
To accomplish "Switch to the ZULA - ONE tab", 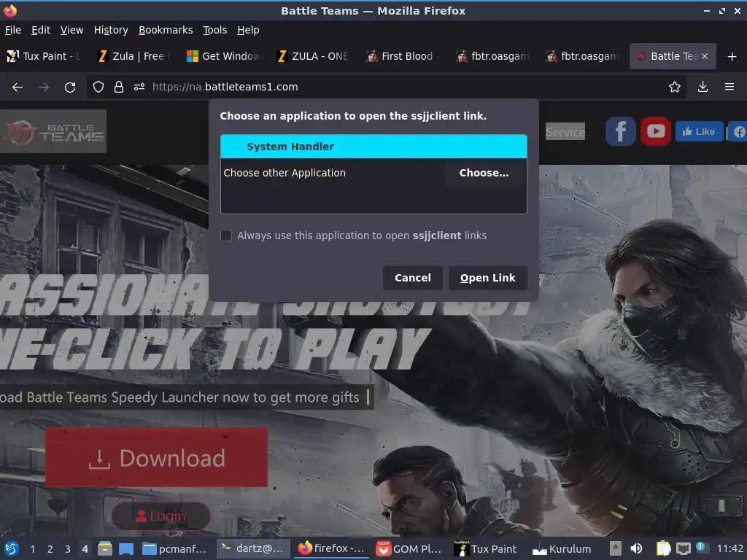I will pyautogui.click(x=314, y=56).
